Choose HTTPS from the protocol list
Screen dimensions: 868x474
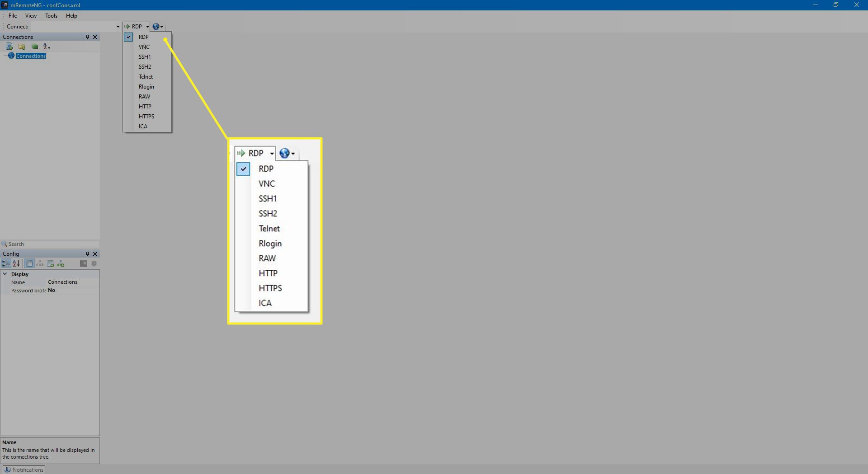(x=147, y=117)
